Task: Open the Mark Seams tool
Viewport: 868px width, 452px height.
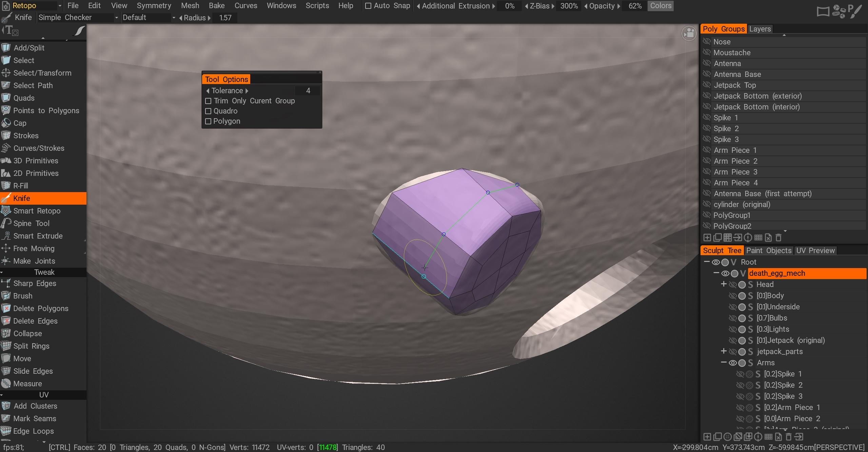Action: pyautogui.click(x=34, y=418)
